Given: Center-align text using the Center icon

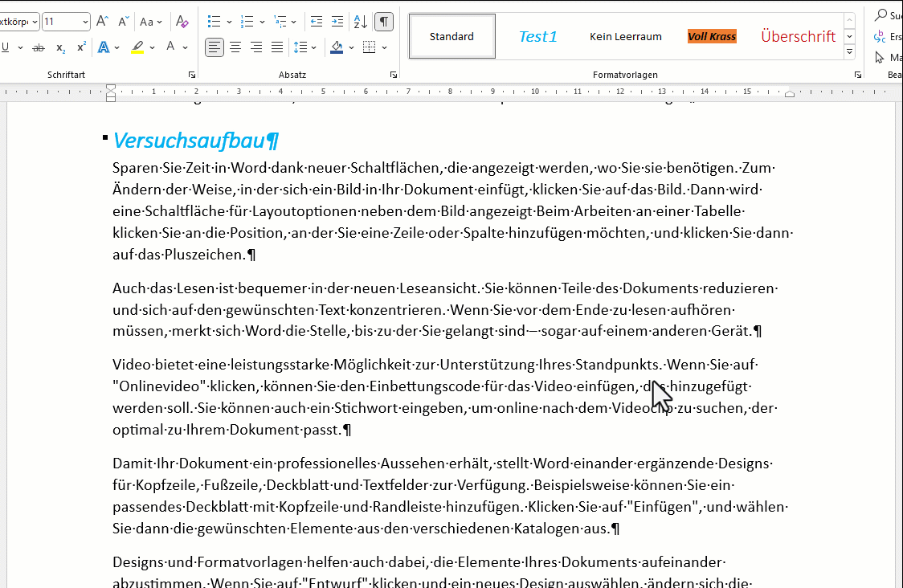Looking at the screenshot, I should click(235, 47).
